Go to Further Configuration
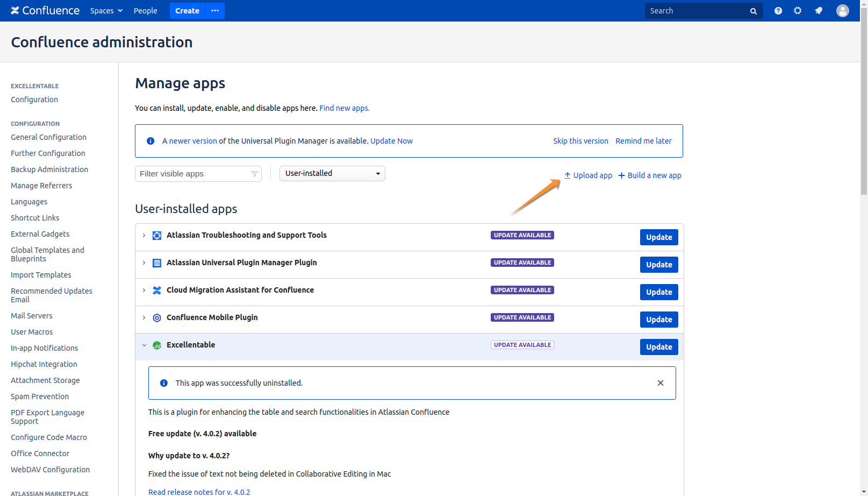This screenshot has height=496, width=868. pyautogui.click(x=48, y=153)
